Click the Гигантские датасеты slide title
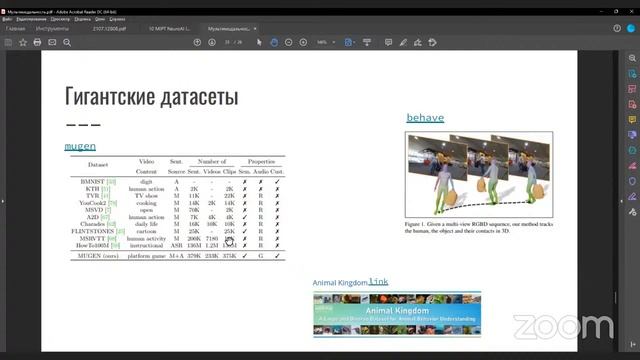The width and height of the screenshot is (640, 360). [x=151, y=96]
